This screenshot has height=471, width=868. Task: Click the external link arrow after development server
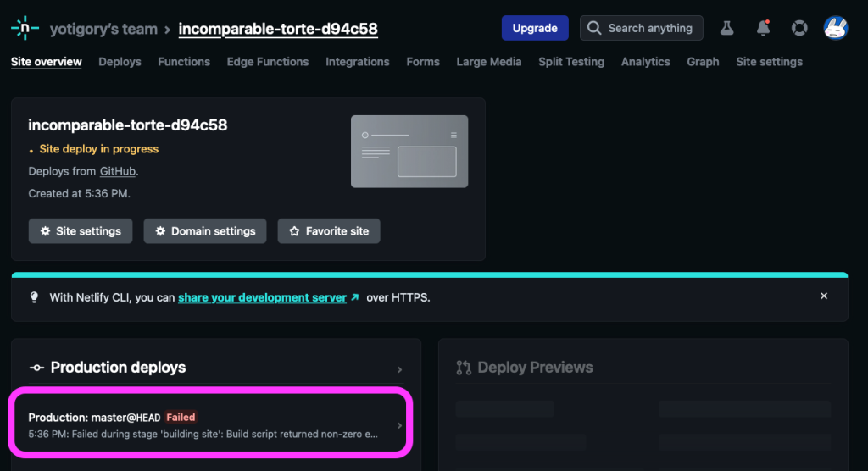coord(355,297)
